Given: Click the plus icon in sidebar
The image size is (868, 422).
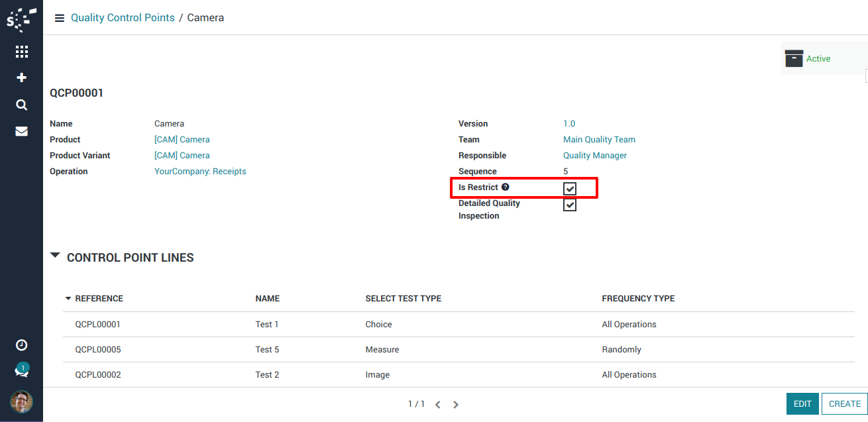Looking at the screenshot, I should pyautogui.click(x=21, y=78).
